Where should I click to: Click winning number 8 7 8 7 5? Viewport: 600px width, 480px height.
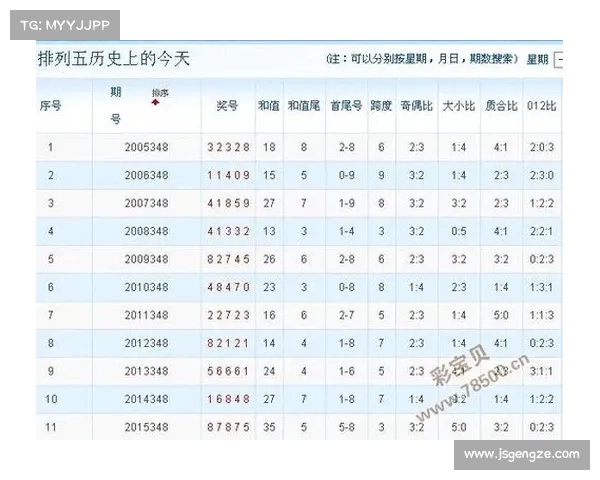[x=228, y=427]
